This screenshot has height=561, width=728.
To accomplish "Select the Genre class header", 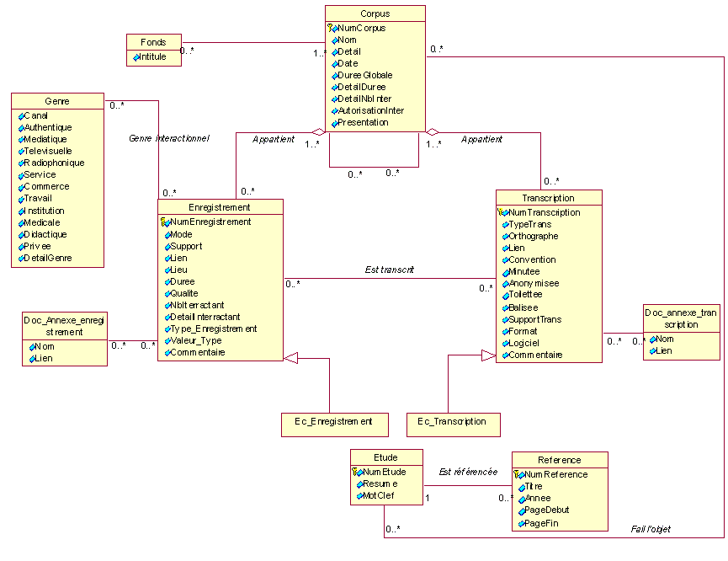I will click(57, 101).
